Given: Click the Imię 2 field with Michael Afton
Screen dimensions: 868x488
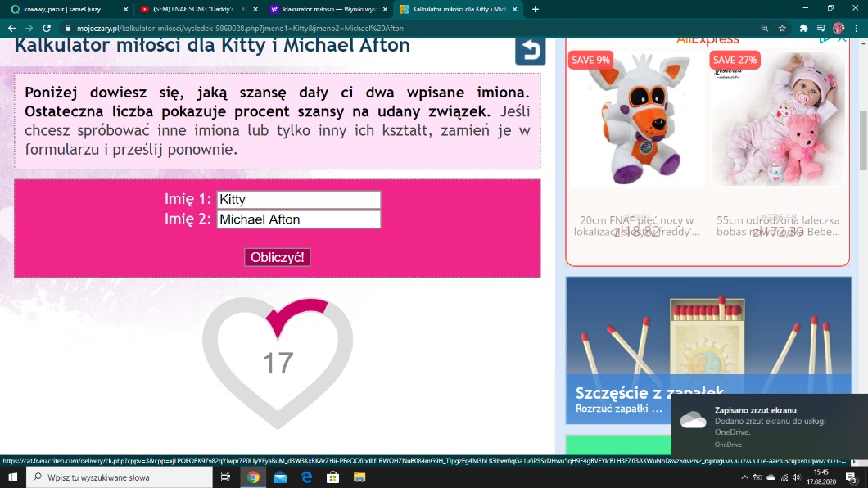Looking at the screenshot, I should [298, 219].
